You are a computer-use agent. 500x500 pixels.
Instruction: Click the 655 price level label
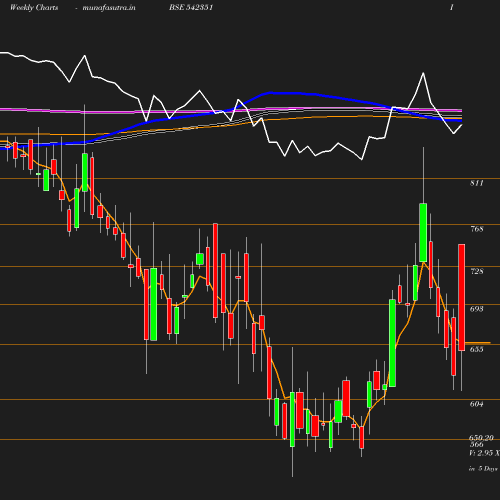point(477,349)
